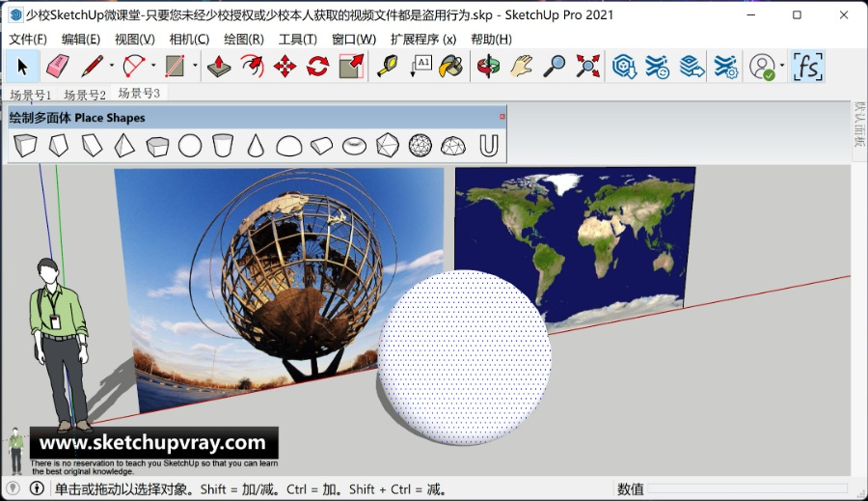
Task: Open the 扩展程序 (x) menu
Action: click(423, 40)
